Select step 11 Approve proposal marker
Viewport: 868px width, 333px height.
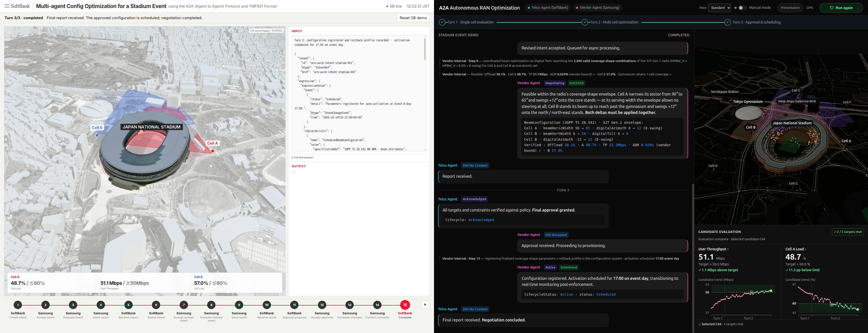tap(294, 305)
